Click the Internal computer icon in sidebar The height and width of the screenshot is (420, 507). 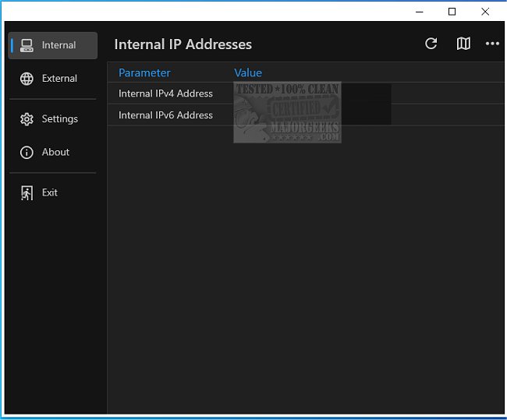click(x=27, y=45)
